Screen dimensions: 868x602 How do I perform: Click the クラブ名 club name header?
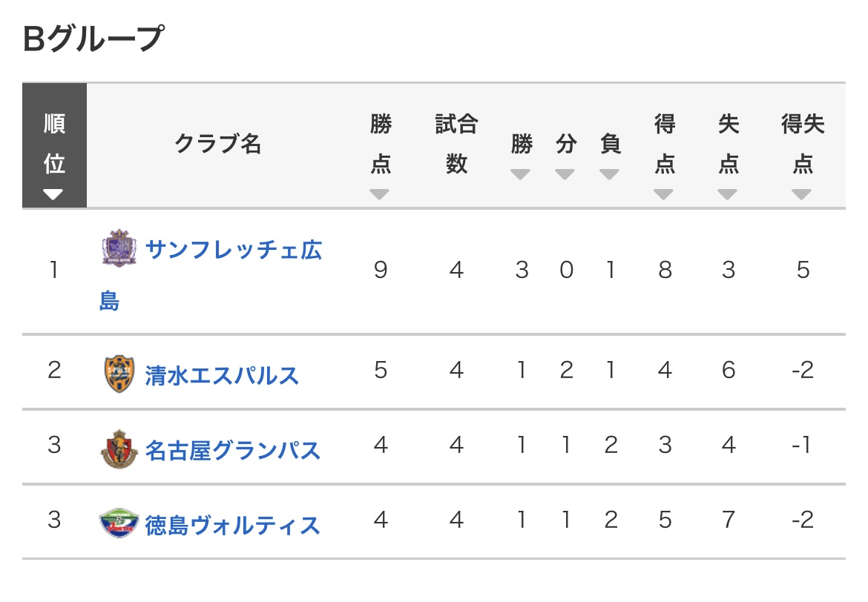pyautogui.click(x=218, y=144)
